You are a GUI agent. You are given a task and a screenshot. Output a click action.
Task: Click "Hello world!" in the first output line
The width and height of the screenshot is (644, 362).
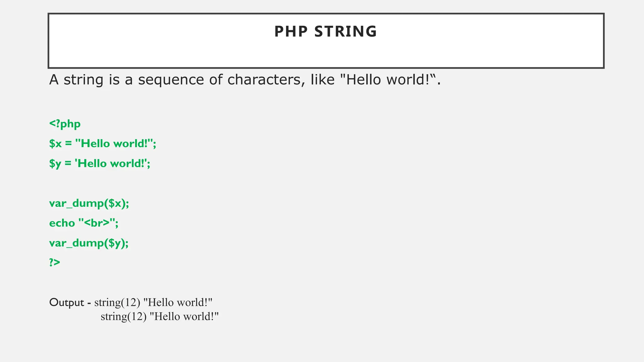[x=178, y=302]
